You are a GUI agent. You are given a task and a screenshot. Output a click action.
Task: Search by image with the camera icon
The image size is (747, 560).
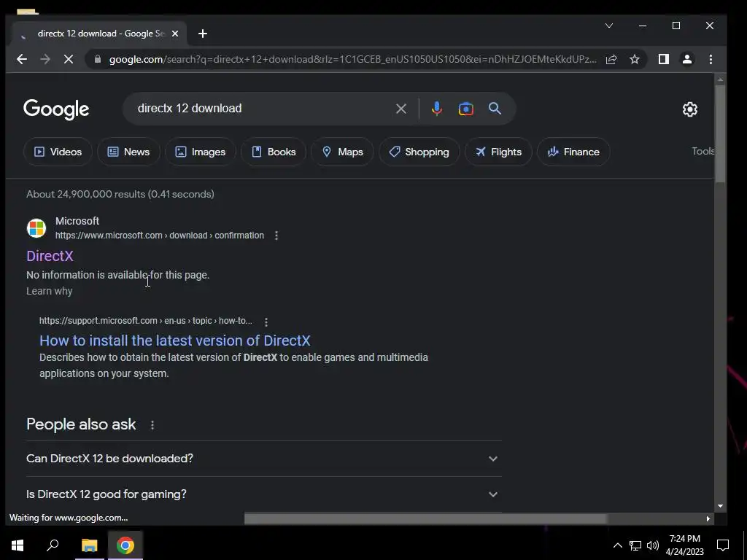pos(466,109)
